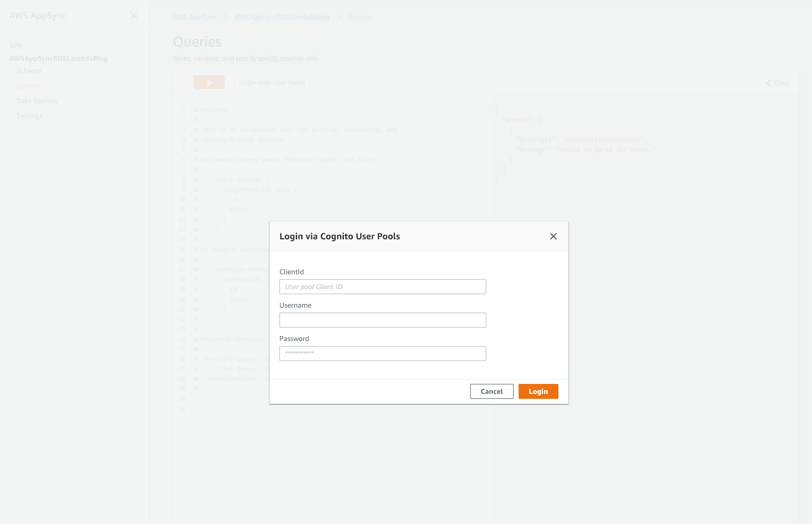Run the query with the play button

point(209,83)
